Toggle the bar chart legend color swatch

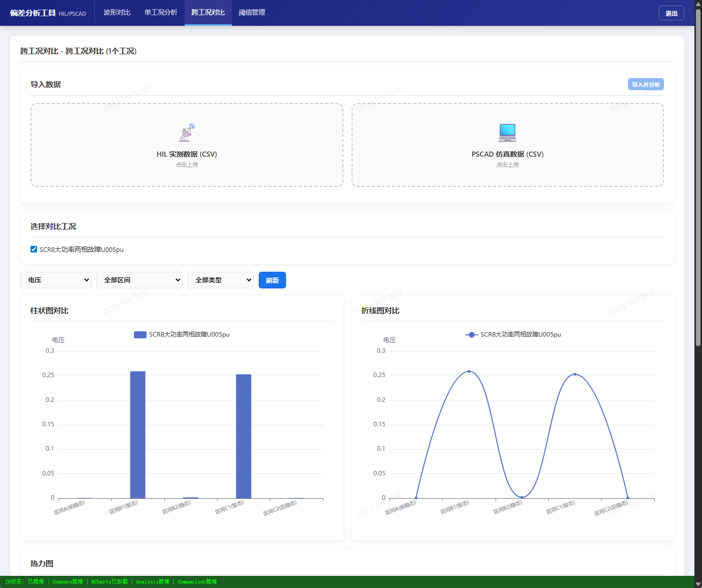click(140, 335)
